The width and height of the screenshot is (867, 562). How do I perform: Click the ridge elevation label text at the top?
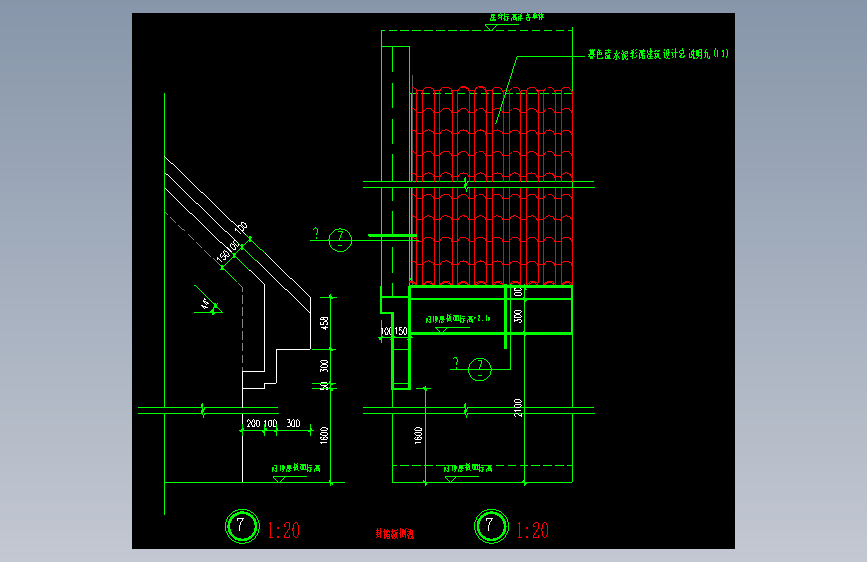pos(516,17)
